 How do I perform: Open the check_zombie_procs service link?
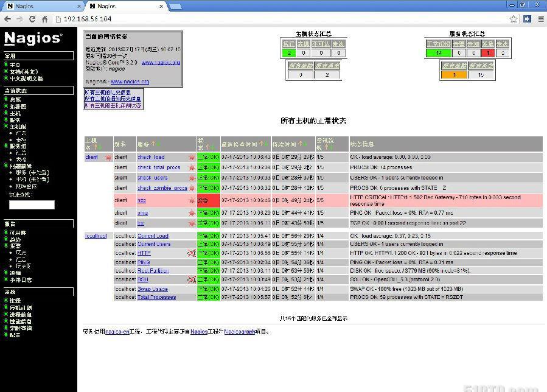coord(162,188)
